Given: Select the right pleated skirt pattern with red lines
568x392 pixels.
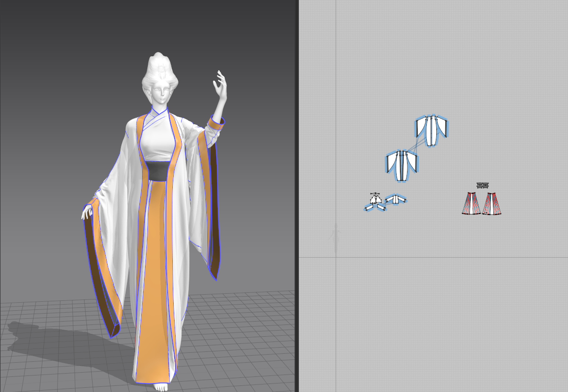Looking at the screenshot, I should tap(492, 204).
